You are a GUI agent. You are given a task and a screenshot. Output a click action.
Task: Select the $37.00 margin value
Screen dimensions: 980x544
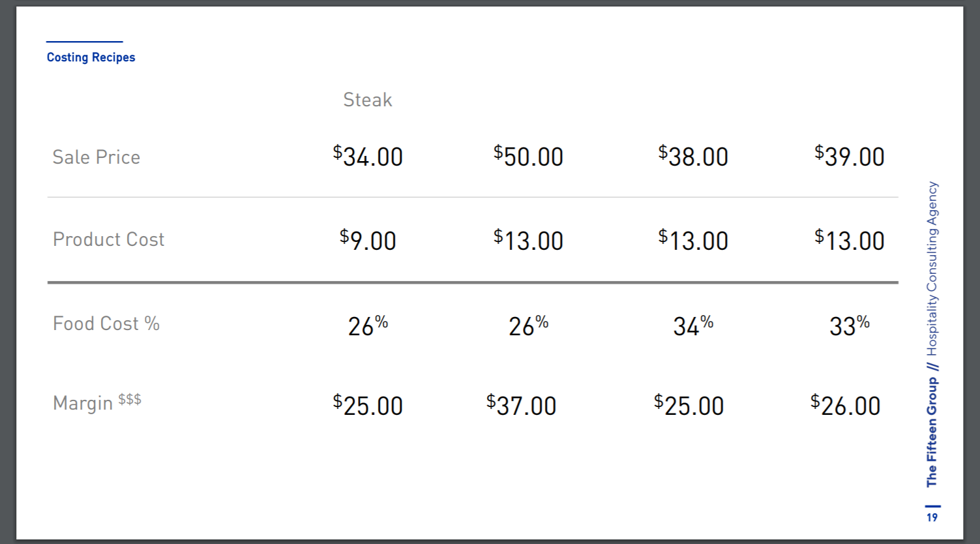tap(521, 405)
